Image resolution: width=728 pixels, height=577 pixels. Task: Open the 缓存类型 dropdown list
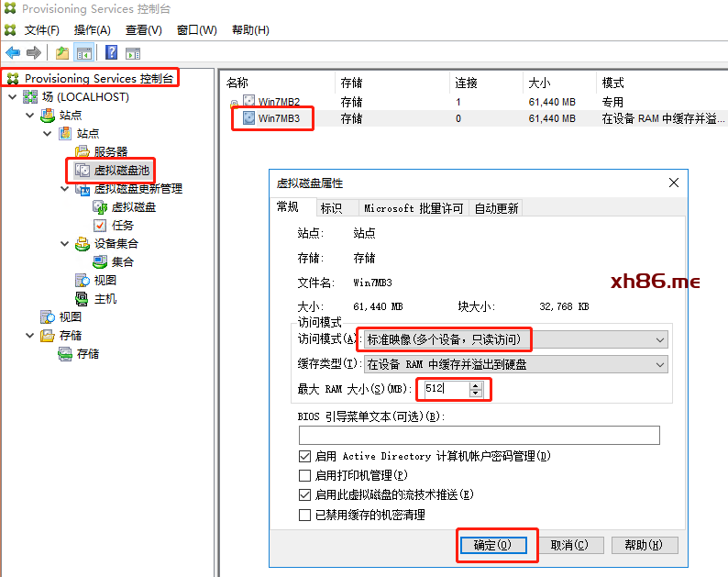(x=660, y=364)
